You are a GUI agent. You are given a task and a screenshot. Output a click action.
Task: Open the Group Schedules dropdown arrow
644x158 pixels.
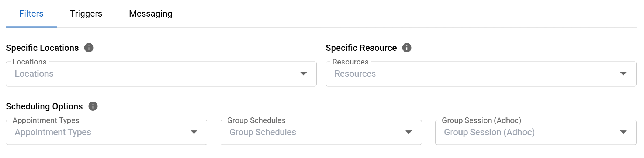(x=409, y=132)
